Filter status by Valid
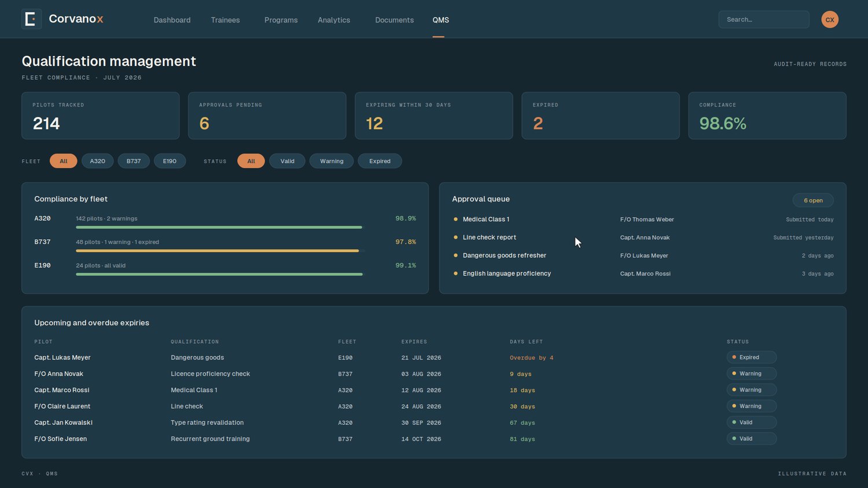The width and height of the screenshot is (868, 488). (287, 161)
